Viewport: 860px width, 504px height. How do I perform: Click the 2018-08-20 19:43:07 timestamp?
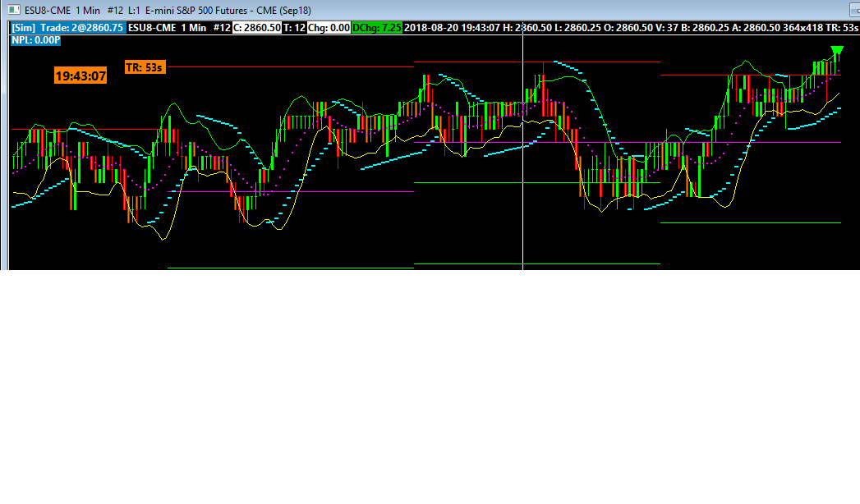(453, 27)
